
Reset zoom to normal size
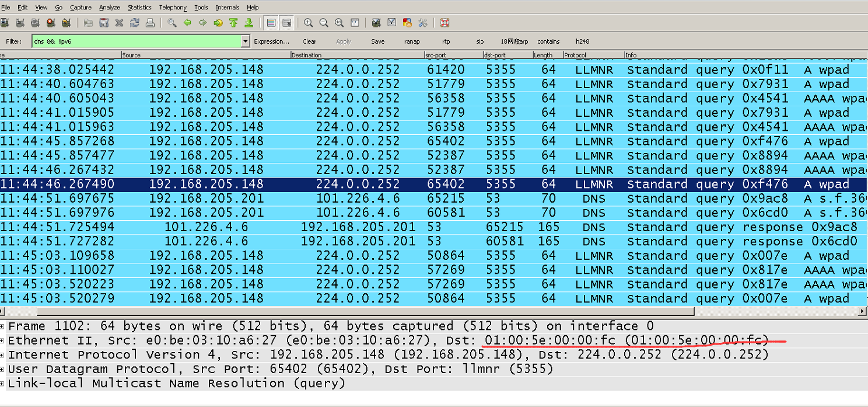[339, 23]
